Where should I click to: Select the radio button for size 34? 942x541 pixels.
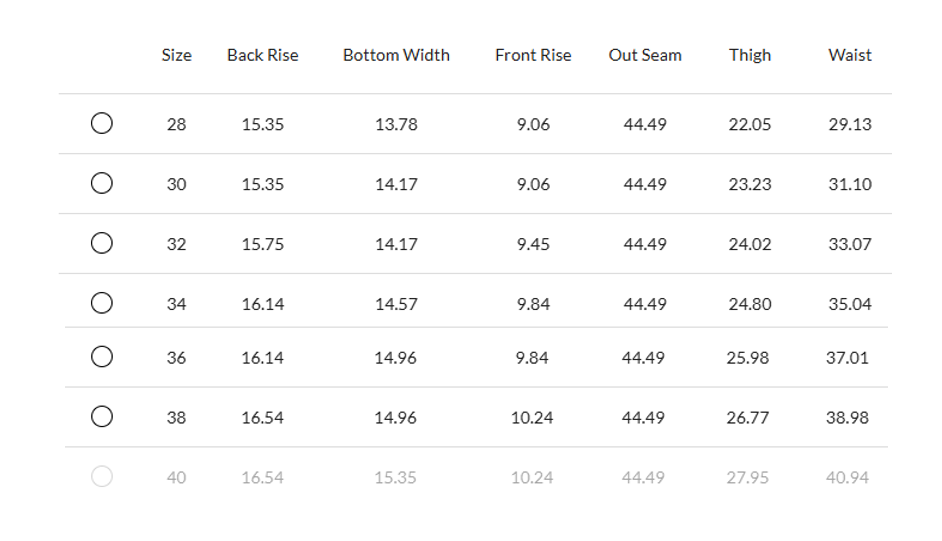point(101,303)
